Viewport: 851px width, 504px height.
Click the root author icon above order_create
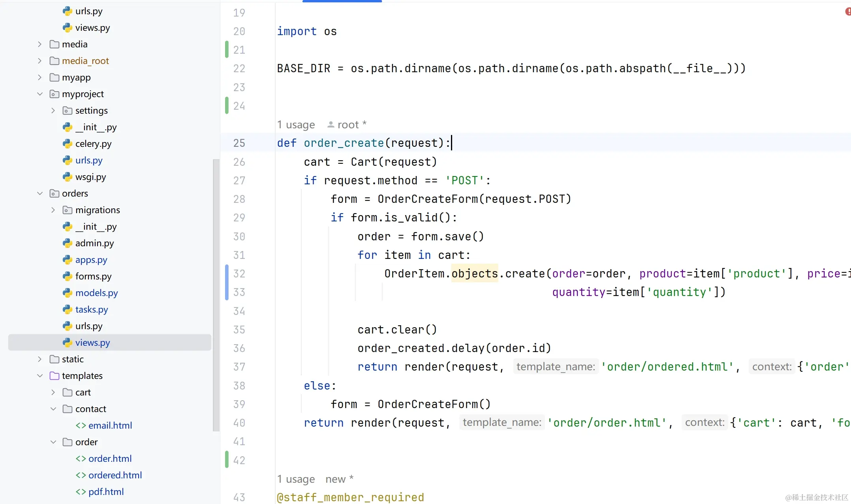click(x=331, y=125)
